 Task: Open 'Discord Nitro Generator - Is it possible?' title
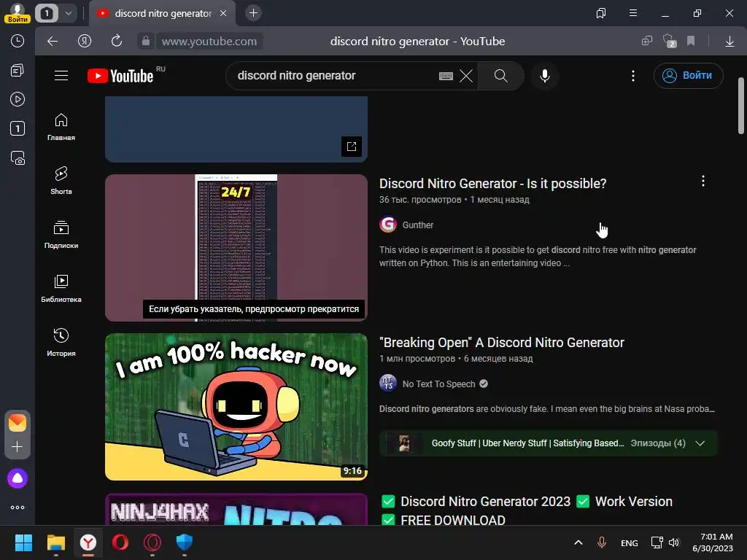pos(492,183)
